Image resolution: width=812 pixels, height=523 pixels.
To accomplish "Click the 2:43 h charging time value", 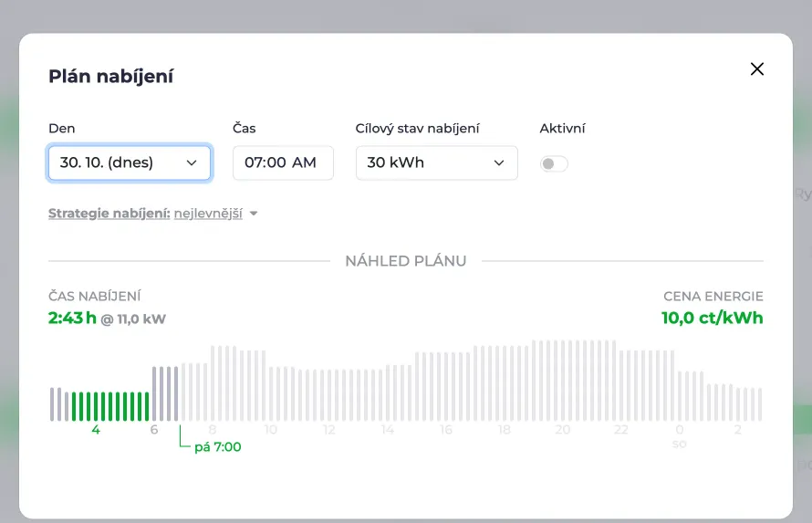I will click(x=72, y=318).
